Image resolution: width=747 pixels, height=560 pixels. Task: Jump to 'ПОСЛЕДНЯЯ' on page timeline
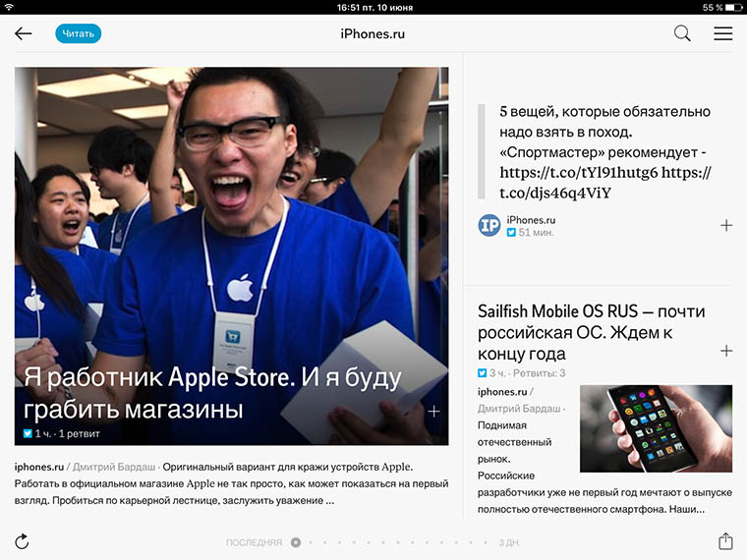(x=254, y=542)
